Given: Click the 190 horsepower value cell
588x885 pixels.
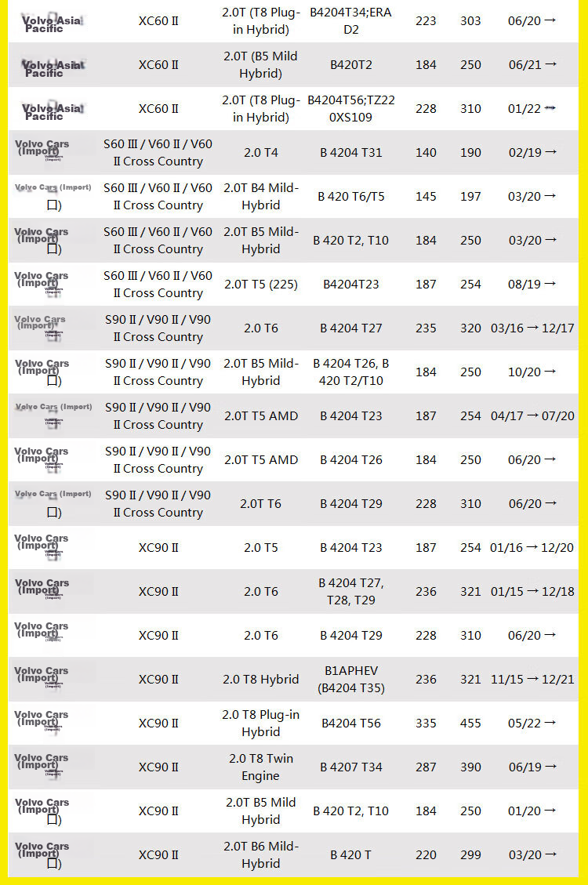Looking at the screenshot, I should click(470, 152).
